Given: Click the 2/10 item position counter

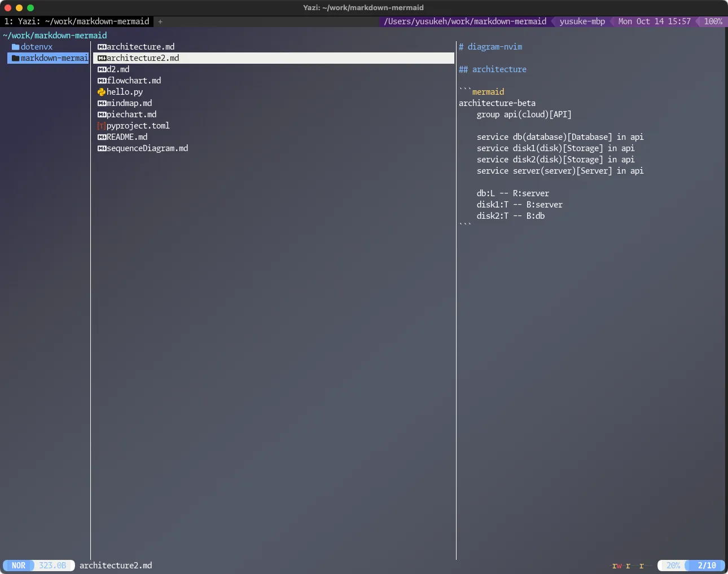Looking at the screenshot, I should (x=707, y=566).
